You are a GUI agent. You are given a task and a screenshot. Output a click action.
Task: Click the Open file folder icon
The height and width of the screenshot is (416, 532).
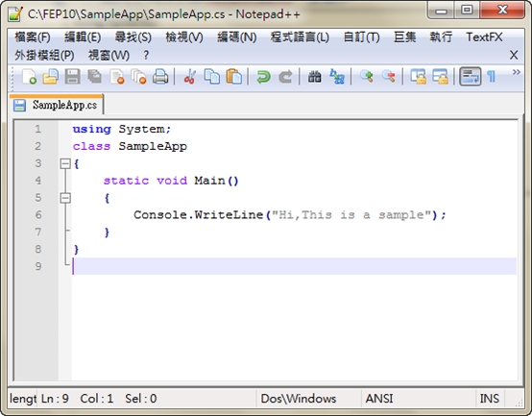(51, 76)
